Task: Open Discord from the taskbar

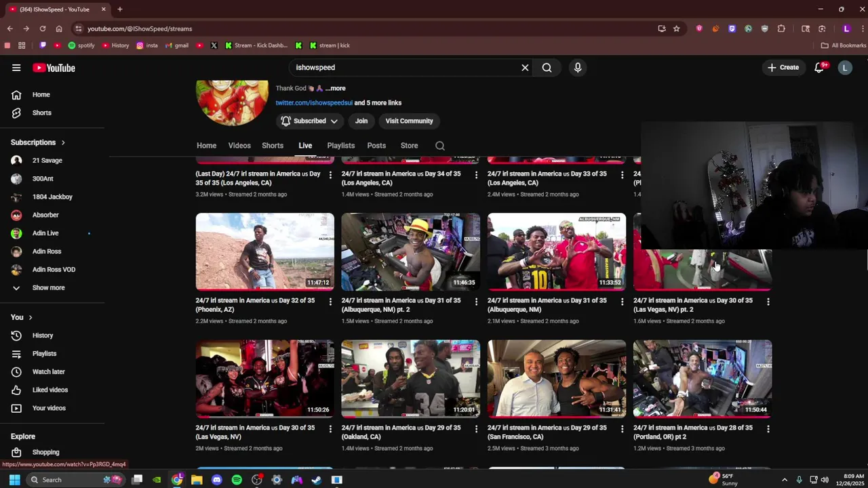Action: (217, 480)
